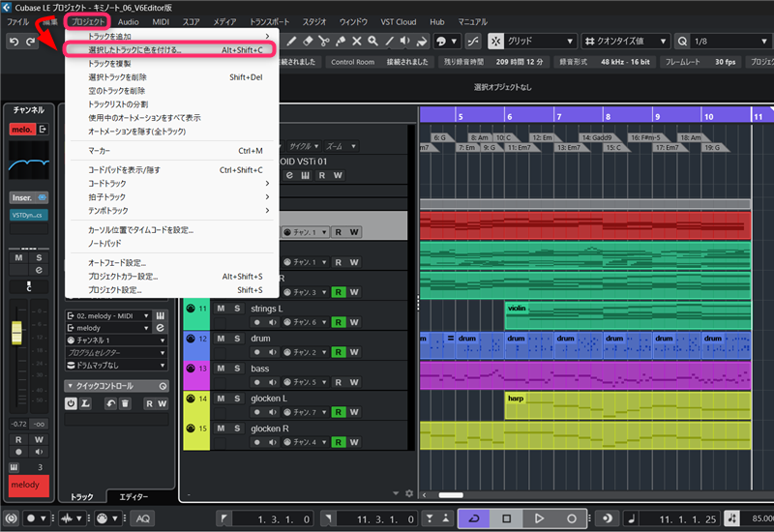Open the edit instrument 'e' button in inspector
The width and height of the screenshot is (774, 532).
point(161,328)
